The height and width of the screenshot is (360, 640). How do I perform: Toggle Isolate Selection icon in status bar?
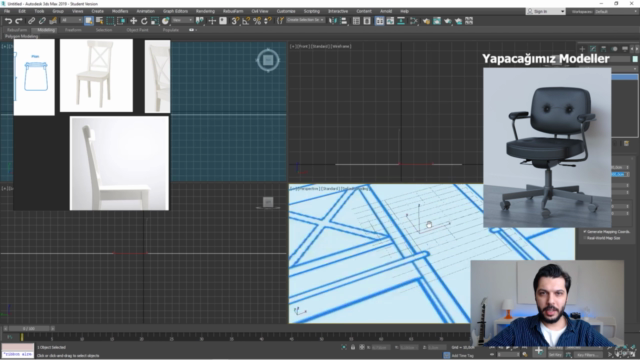pyautogui.click(x=344, y=347)
